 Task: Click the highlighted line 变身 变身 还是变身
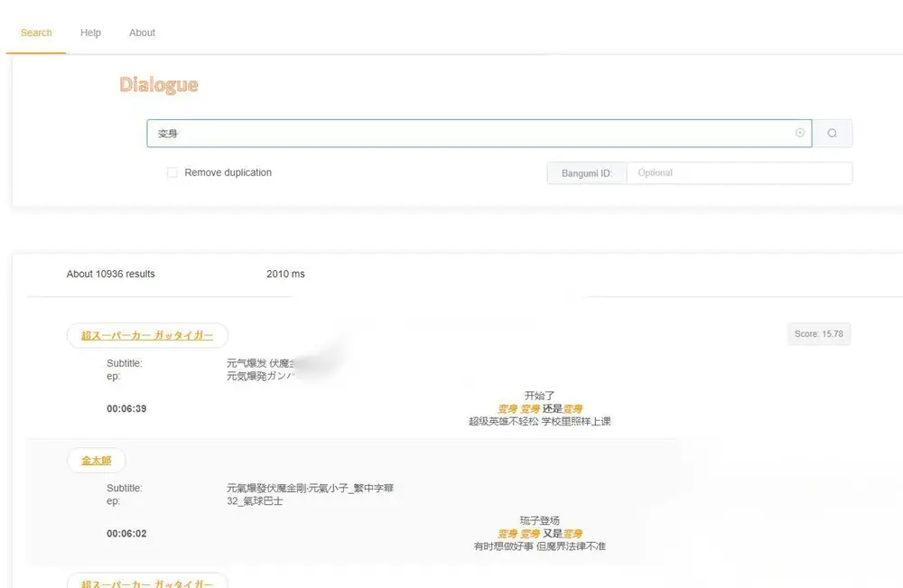[540, 409]
